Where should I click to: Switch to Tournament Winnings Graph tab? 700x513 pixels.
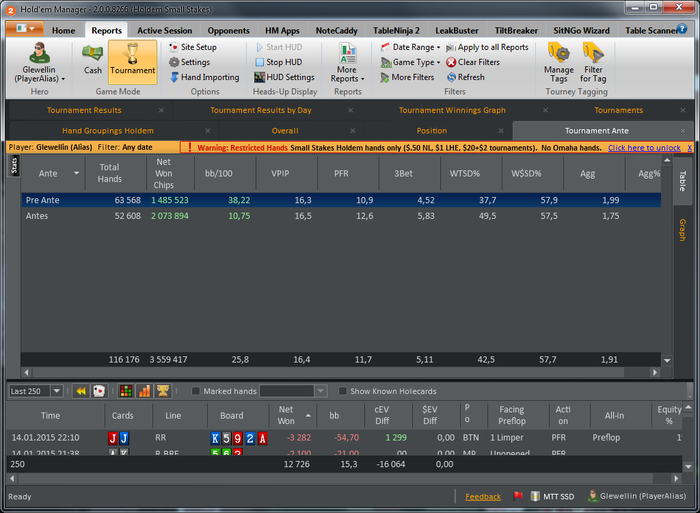(452, 110)
